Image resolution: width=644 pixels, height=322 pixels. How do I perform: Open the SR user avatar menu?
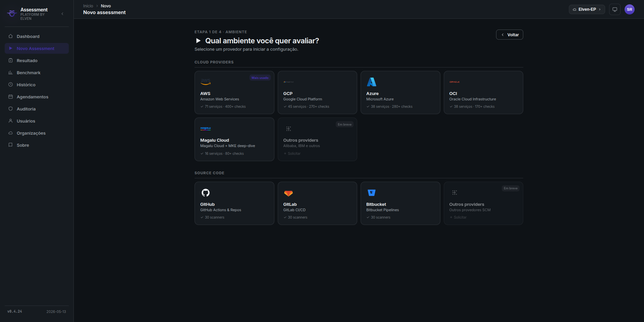click(629, 9)
